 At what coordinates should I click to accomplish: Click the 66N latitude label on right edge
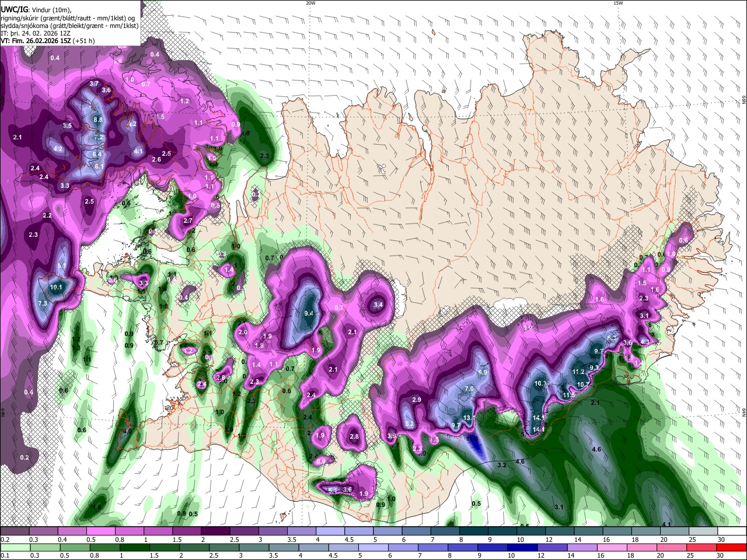(744, 100)
